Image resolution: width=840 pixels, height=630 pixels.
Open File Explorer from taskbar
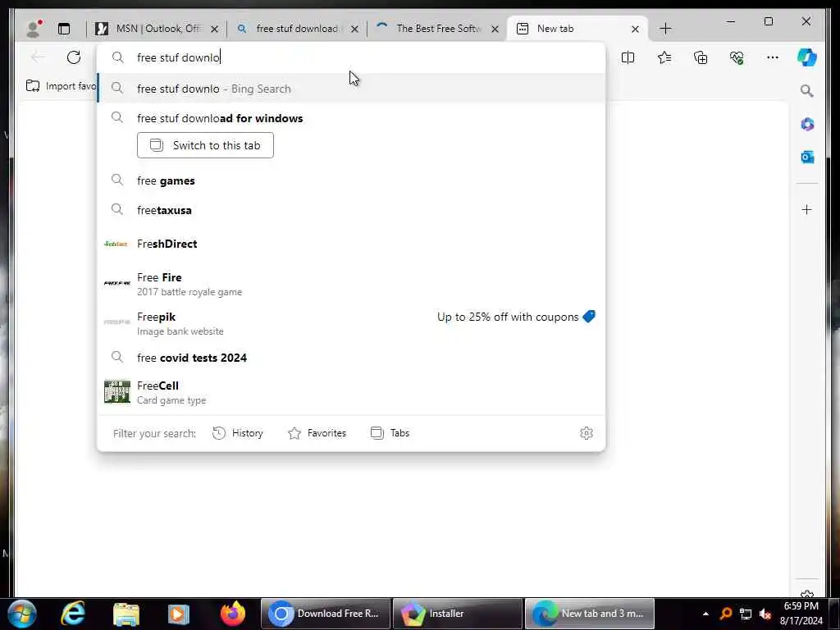pyautogui.click(x=126, y=614)
